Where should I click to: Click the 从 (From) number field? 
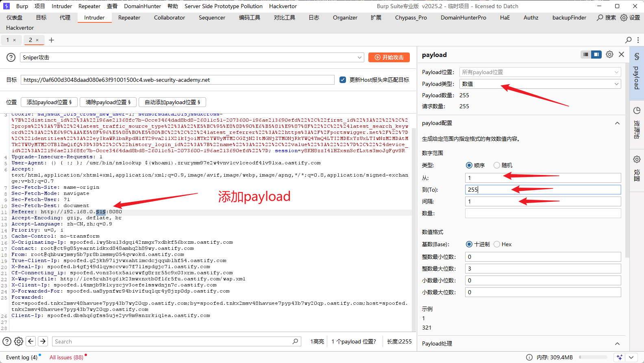click(x=543, y=178)
